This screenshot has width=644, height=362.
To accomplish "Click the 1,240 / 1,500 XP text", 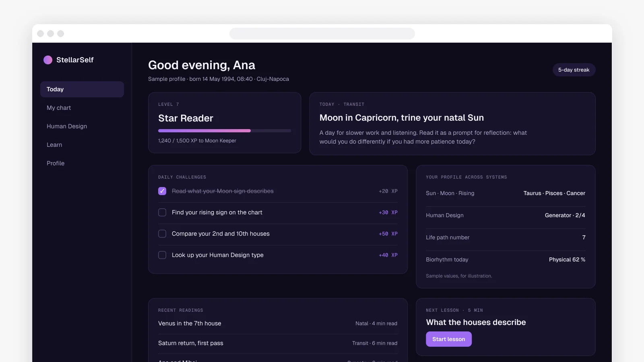I will [197, 141].
